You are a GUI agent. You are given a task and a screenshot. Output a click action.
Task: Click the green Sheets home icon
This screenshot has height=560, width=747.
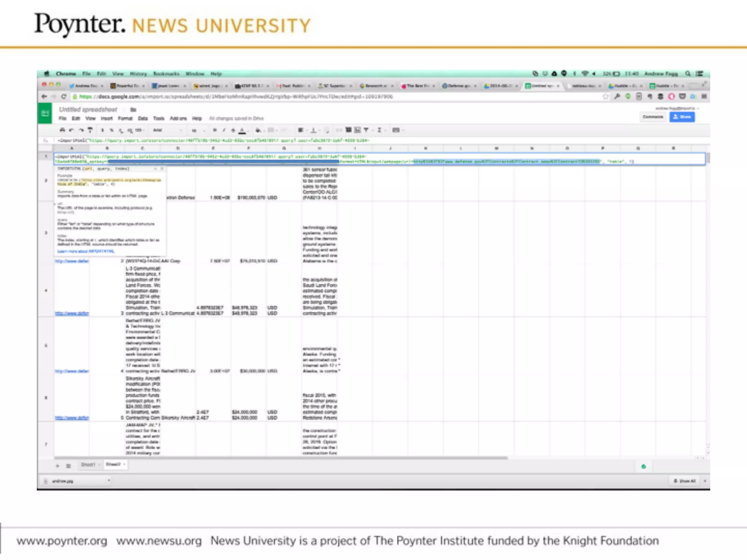pyautogui.click(x=45, y=113)
